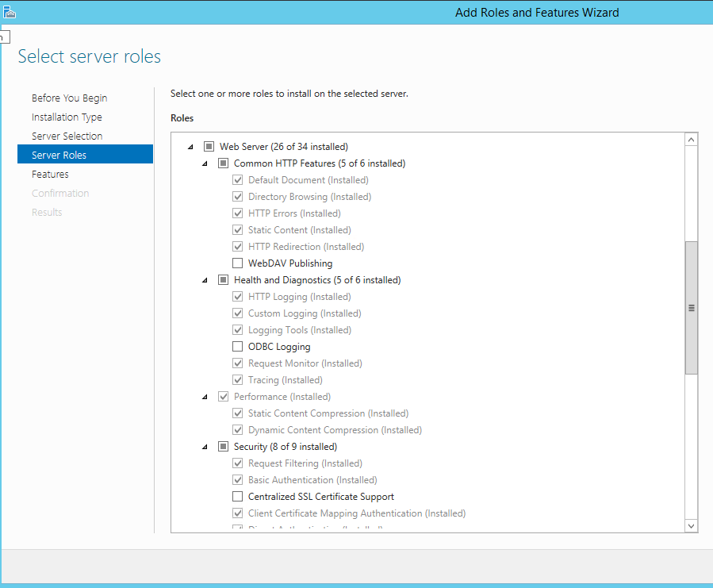
Task: Disable Static Content Compression
Action: (x=237, y=413)
